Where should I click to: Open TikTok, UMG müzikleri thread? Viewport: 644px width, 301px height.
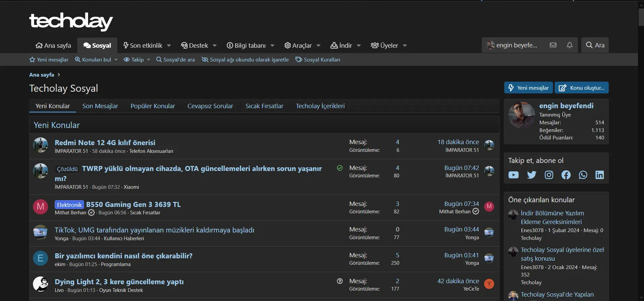pos(155,230)
